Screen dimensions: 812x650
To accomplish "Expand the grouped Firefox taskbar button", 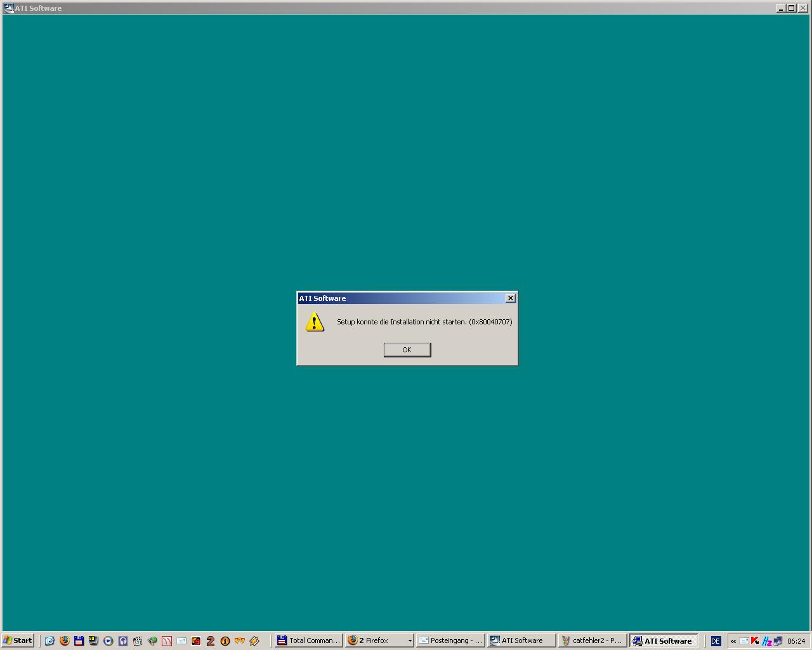I will tap(379, 640).
